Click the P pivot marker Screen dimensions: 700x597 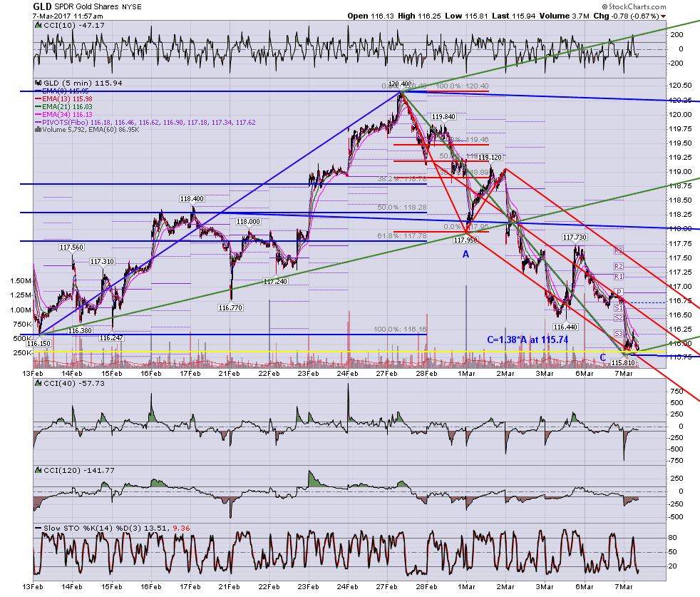coord(619,292)
